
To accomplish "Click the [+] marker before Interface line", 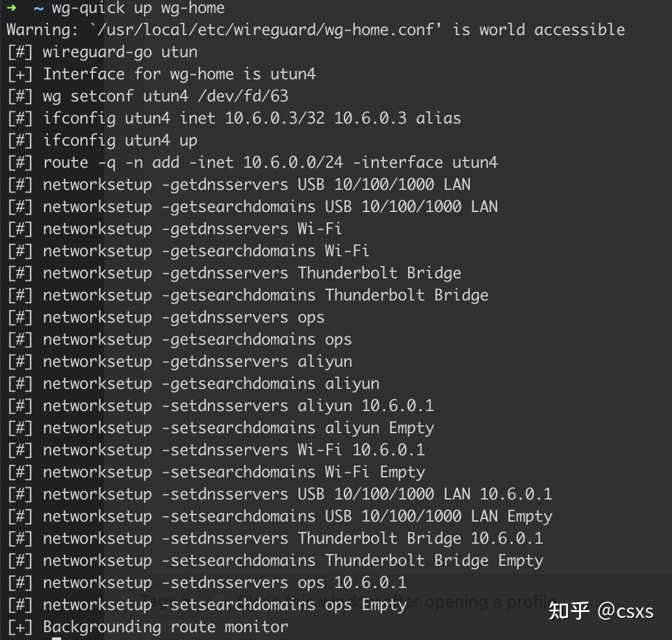I will coord(20,74).
